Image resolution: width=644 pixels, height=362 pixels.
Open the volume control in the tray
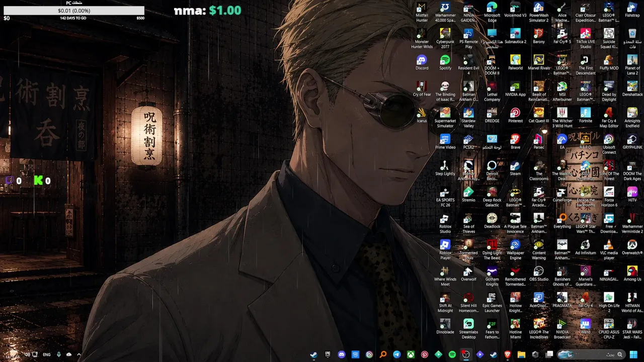[x=27, y=354]
